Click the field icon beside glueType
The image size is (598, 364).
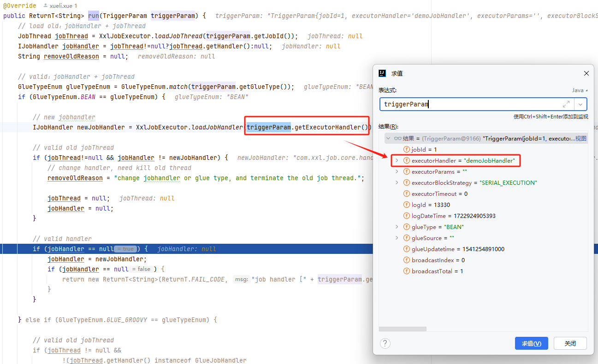pyautogui.click(x=407, y=227)
